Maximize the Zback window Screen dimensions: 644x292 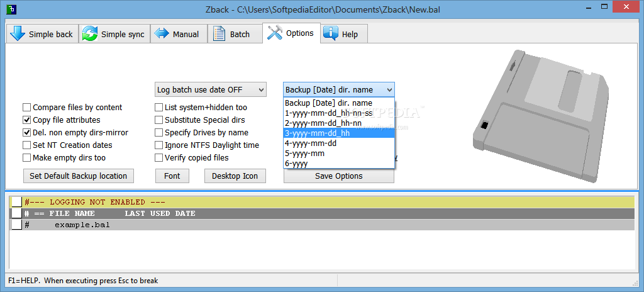click(604, 6)
